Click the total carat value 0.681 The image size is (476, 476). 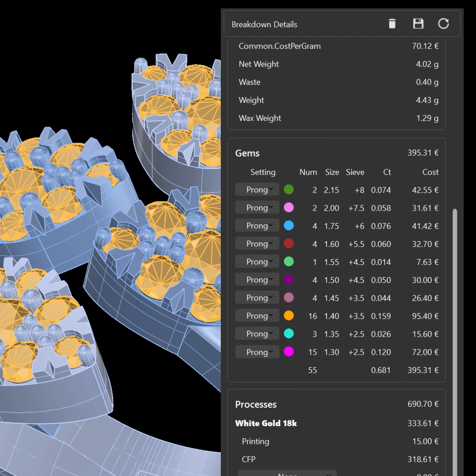pos(380,370)
